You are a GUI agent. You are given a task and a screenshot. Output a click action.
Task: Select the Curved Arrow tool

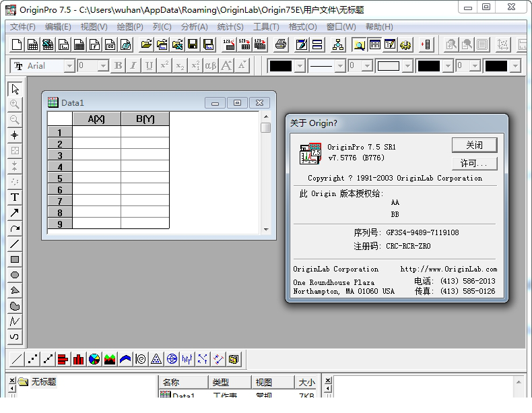[x=15, y=228]
